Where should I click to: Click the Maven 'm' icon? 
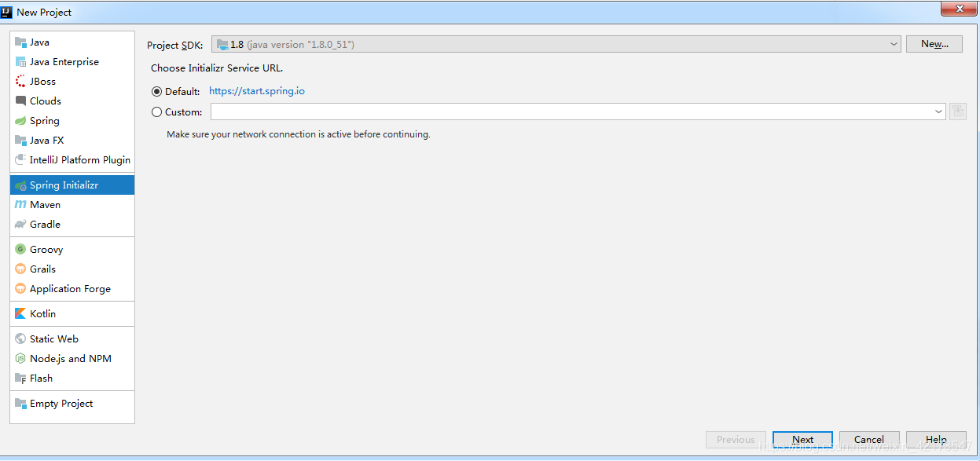(x=20, y=205)
